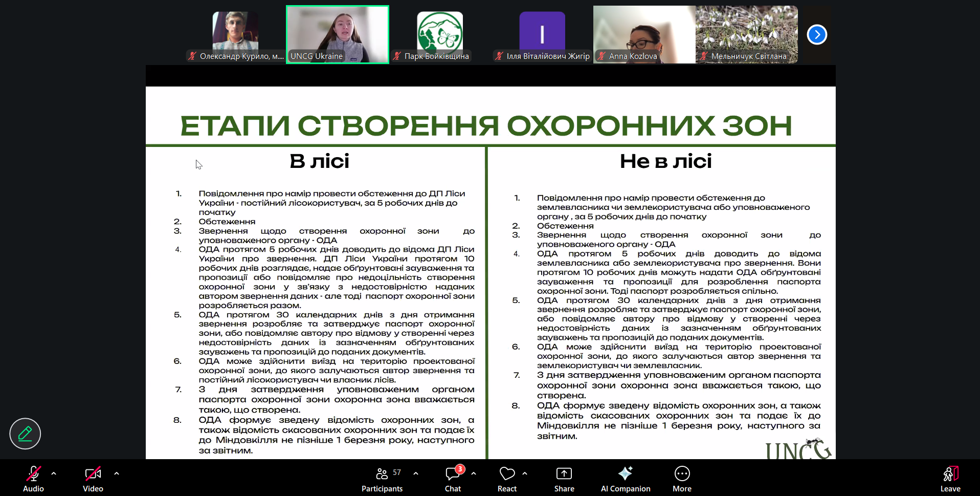This screenshot has width=980, height=496.
Task: Show next participants with blue arrow
Action: (817, 34)
